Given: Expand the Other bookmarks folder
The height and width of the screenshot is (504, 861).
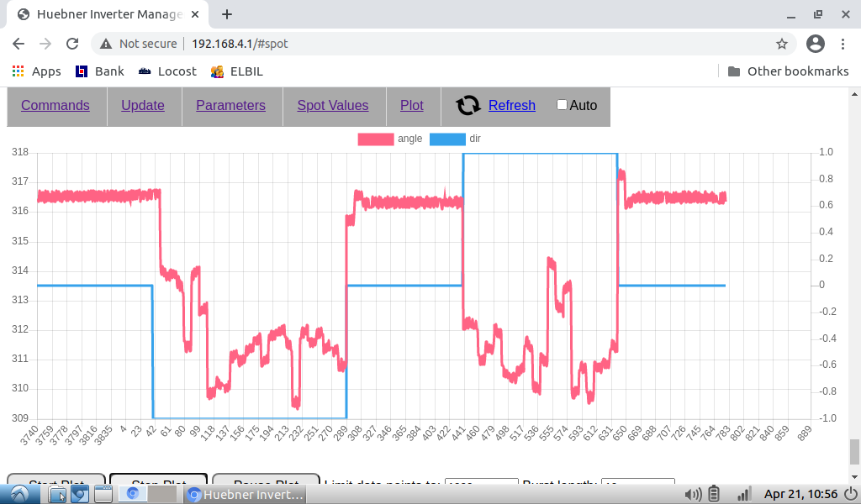Looking at the screenshot, I should tap(788, 71).
